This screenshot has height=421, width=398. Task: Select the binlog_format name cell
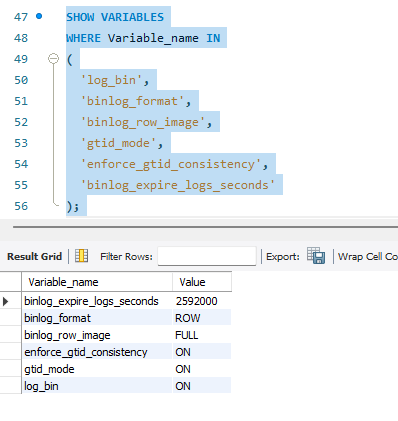point(97,318)
